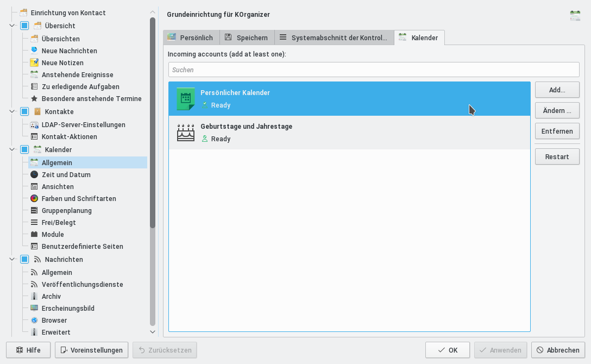The width and height of the screenshot is (591, 364).
Task: Click Voreinstellungen button
Action: point(92,350)
